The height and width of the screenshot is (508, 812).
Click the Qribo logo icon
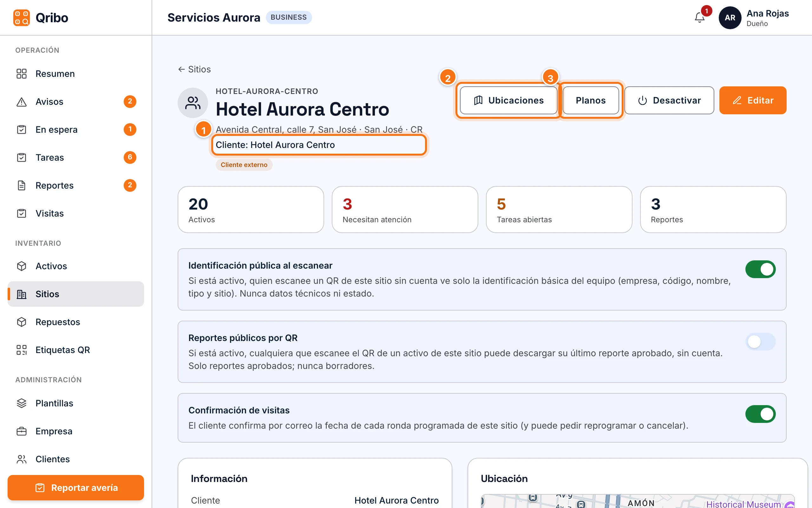click(22, 17)
